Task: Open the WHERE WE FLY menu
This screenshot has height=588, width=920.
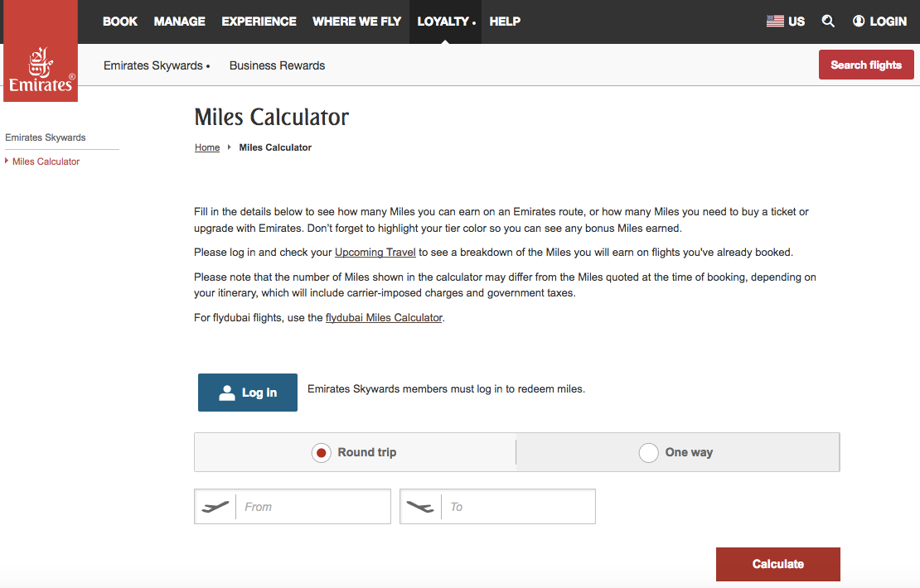Action: pos(356,22)
